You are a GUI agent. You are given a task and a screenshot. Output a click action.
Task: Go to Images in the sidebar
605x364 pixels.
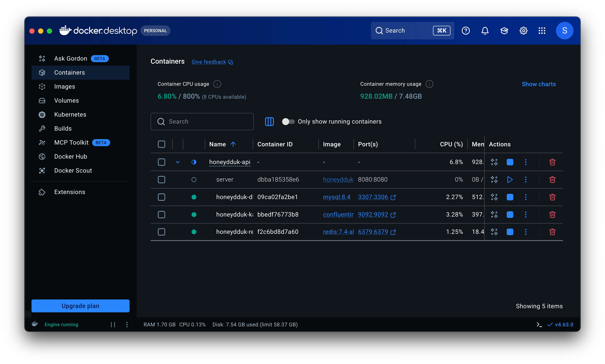coord(65,87)
